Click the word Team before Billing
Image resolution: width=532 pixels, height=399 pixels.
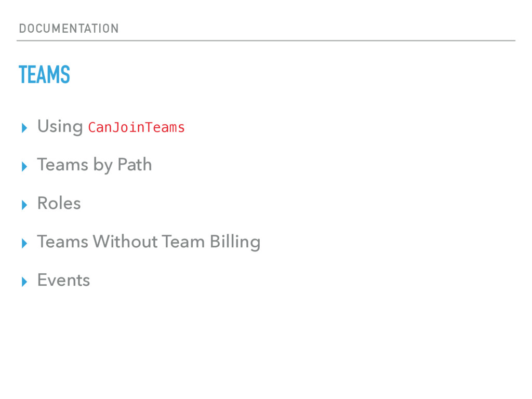[x=183, y=242]
